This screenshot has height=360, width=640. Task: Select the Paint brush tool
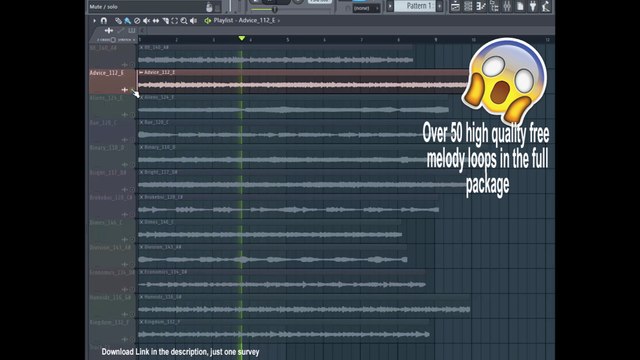point(127,20)
